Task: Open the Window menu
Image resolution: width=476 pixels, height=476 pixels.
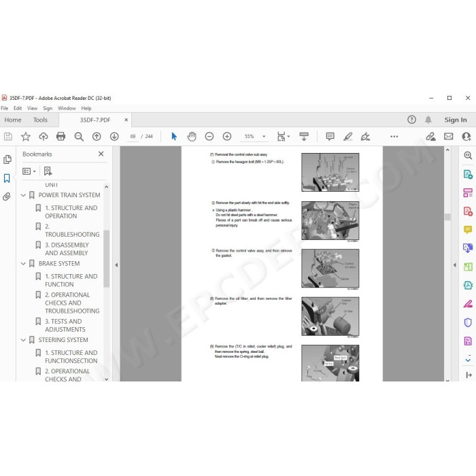Action: tap(67, 108)
